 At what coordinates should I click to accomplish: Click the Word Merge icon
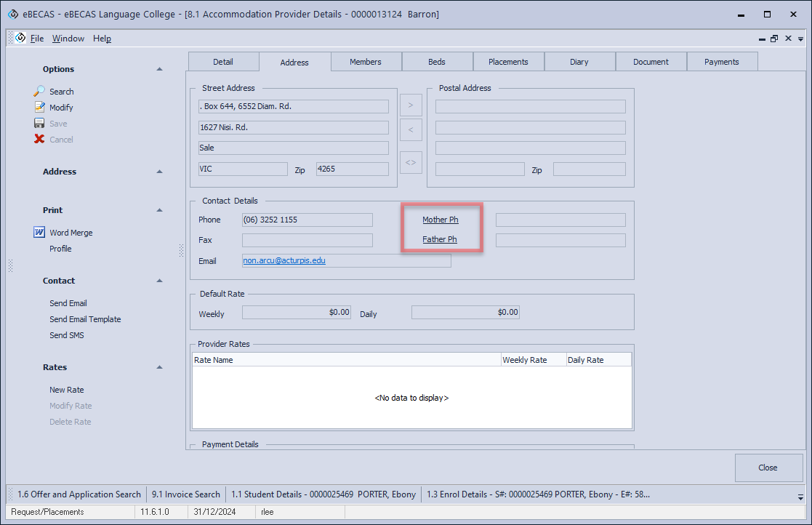[x=39, y=233]
